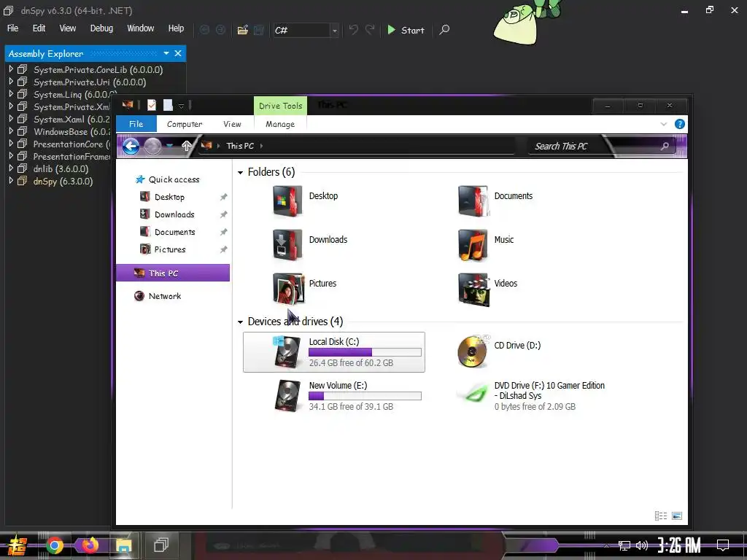Select the Documents folder icon
Viewport: 747px width, 560px height.
pos(473,201)
